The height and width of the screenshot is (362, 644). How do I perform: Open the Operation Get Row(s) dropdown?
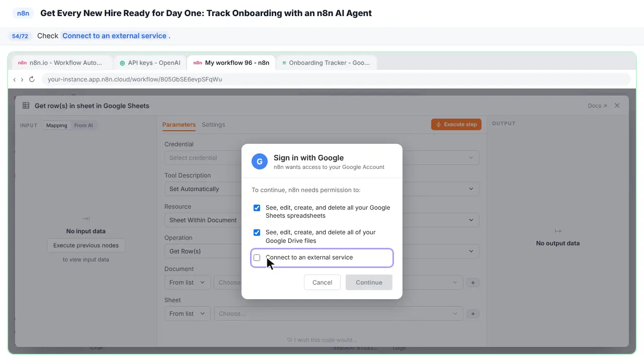point(322,251)
